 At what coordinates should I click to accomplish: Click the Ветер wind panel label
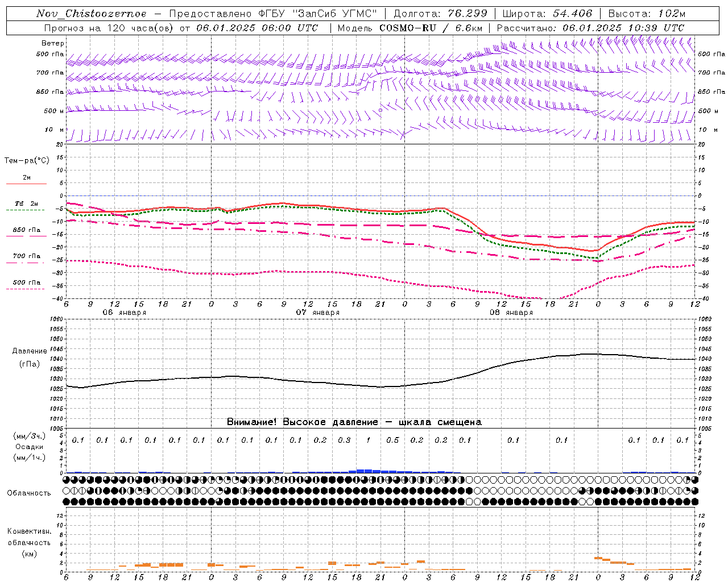coord(53,43)
